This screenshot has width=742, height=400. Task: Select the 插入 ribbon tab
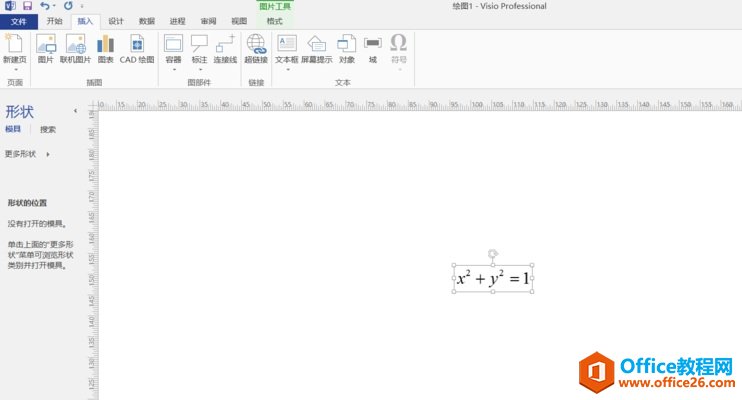point(85,21)
